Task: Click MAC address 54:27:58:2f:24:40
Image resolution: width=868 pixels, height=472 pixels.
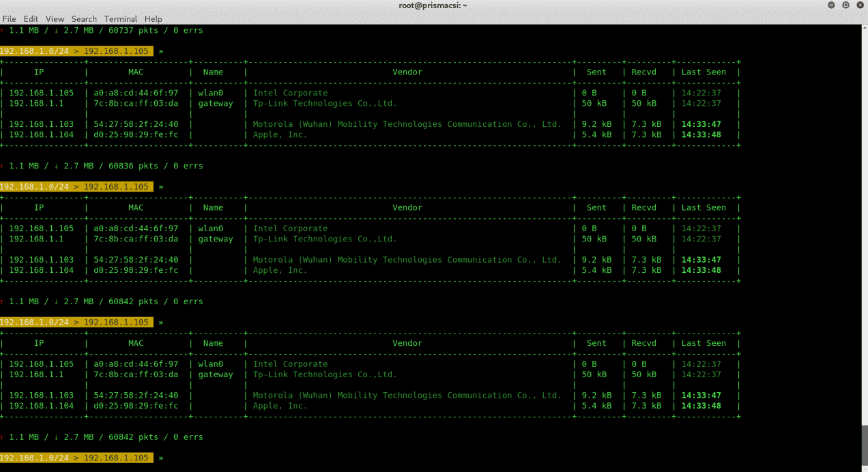Action: click(x=136, y=123)
